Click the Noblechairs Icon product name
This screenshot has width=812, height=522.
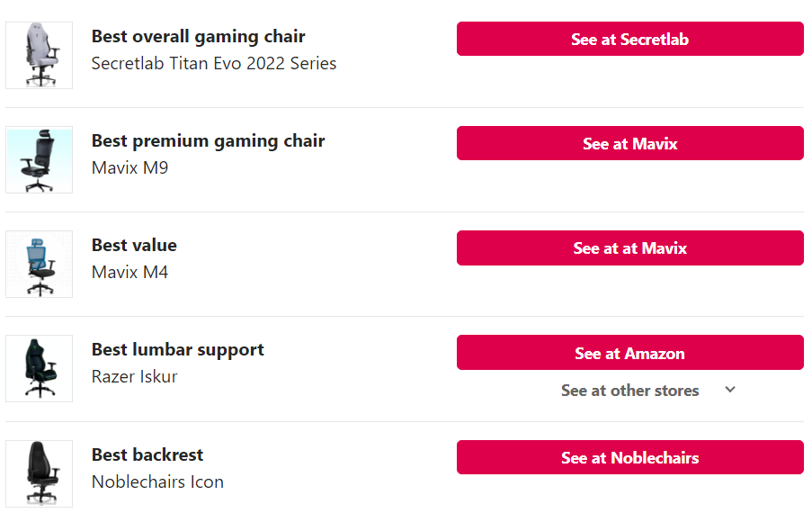tap(157, 481)
